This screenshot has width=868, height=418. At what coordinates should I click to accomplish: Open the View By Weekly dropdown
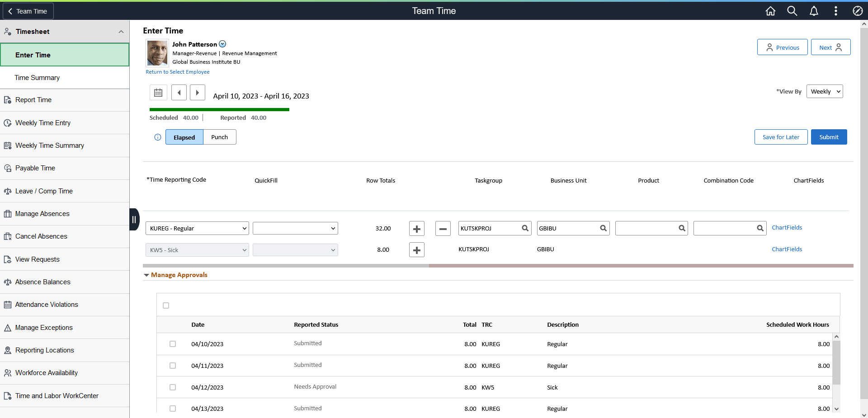pyautogui.click(x=825, y=91)
